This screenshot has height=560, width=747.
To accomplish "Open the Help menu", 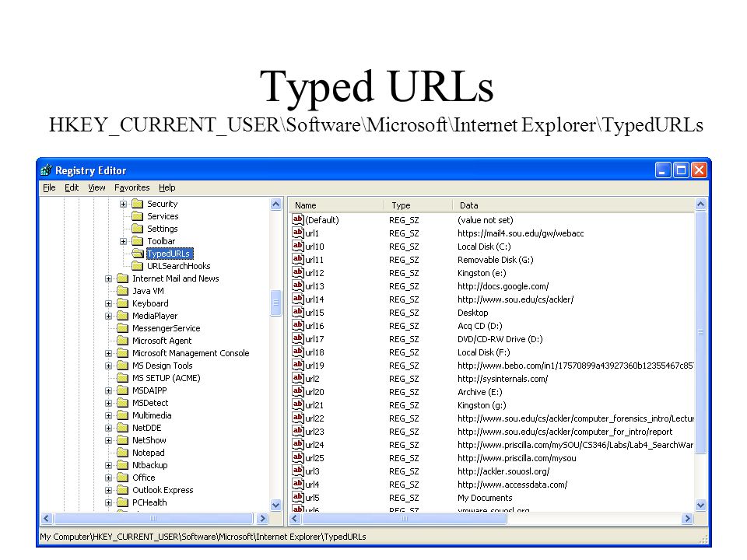I will [167, 187].
